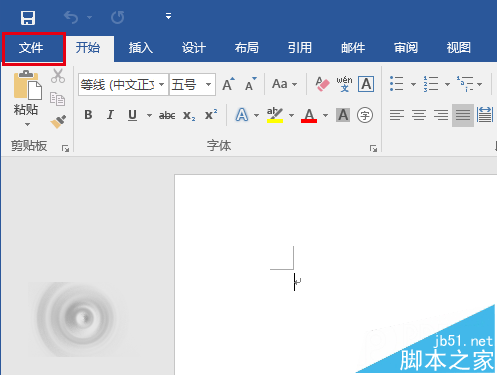Align text left
497x375 pixels.
click(x=397, y=115)
